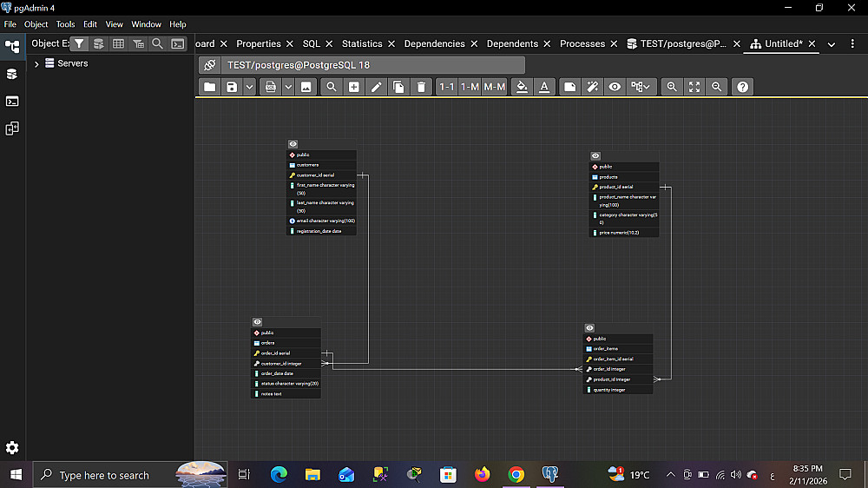The image size is (868, 488).
Task: Toggle the Show details eye icon in toolbar
Action: click(615, 87)
